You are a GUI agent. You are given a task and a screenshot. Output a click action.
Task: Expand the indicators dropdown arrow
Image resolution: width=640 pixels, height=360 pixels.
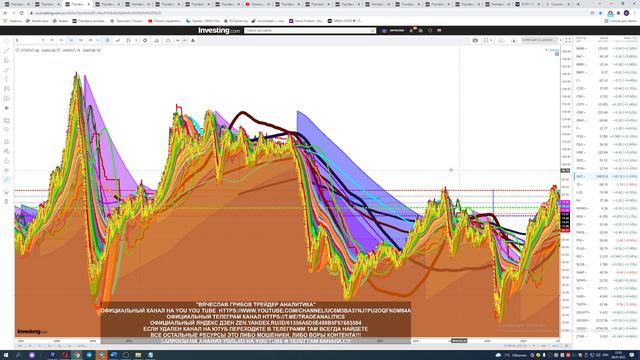pyautogui.click(x=136, y=40)
